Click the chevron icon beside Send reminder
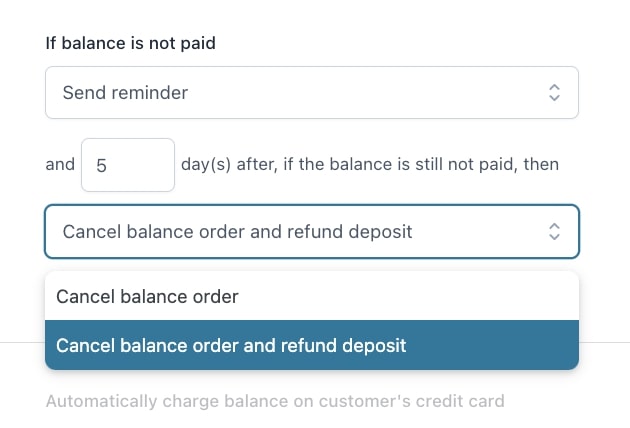 (x=555, y=93)
